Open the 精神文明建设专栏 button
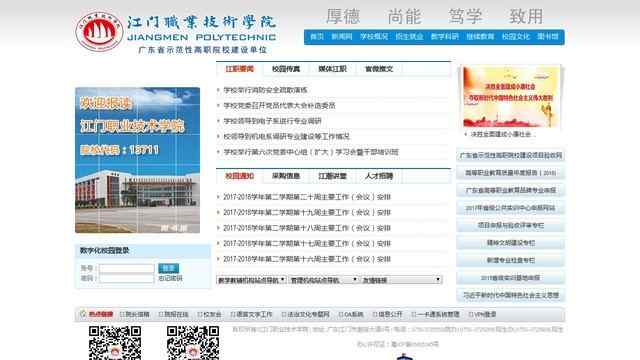The width and height of the screenshot is (640, 360). pos(511,243)
